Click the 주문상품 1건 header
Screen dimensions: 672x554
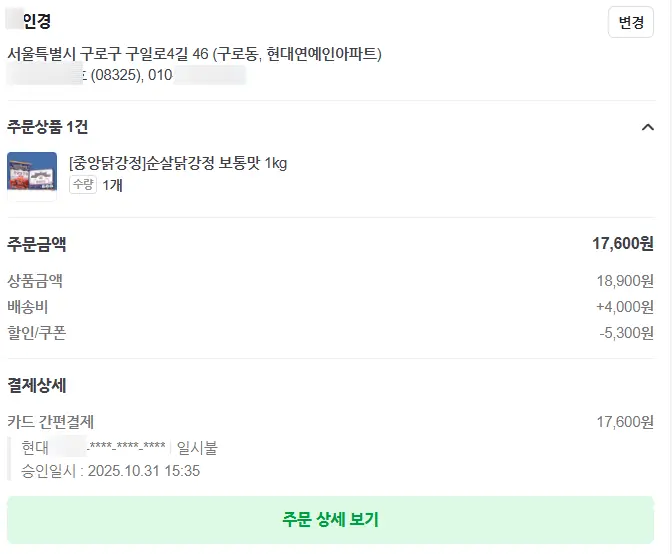(48, 127)
